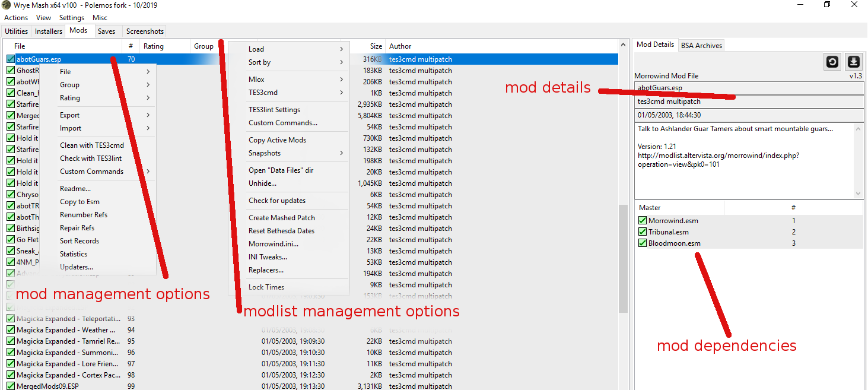The image size is (868, 390).
Task: Sort mods by the Author column header
Action: 501,46
